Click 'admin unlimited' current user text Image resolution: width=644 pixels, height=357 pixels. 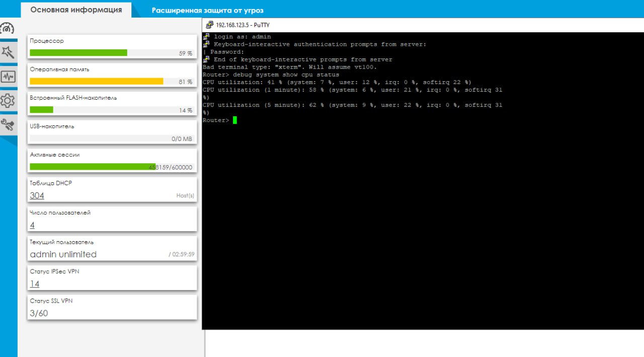click(63, 254)
